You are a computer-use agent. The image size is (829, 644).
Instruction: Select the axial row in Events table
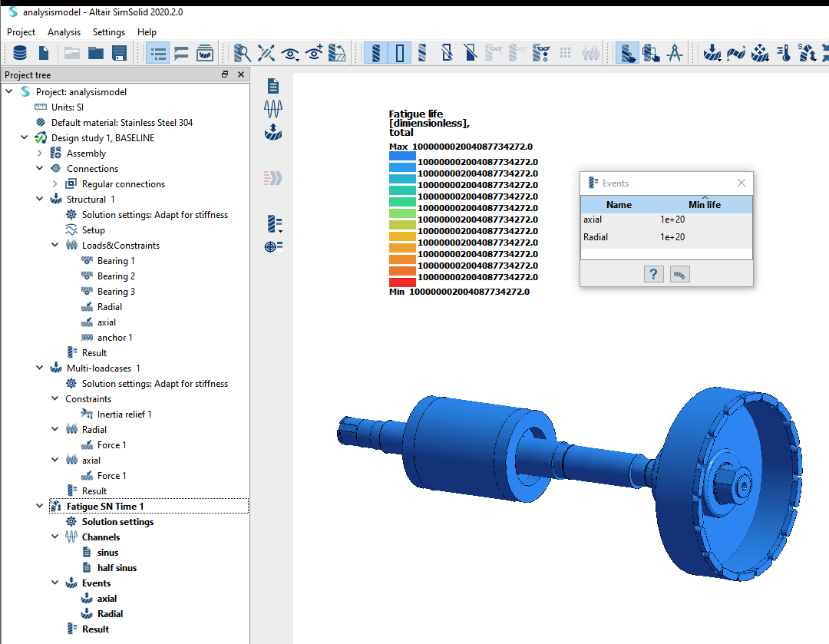[x=666, y=220]
